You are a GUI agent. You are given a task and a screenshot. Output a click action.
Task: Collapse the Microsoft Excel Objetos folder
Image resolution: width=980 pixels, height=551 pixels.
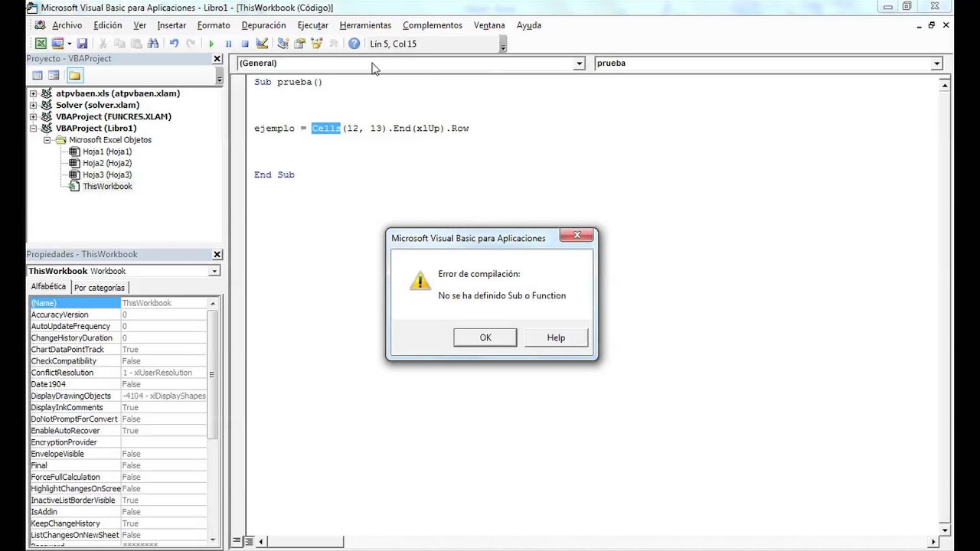(47, 140)
